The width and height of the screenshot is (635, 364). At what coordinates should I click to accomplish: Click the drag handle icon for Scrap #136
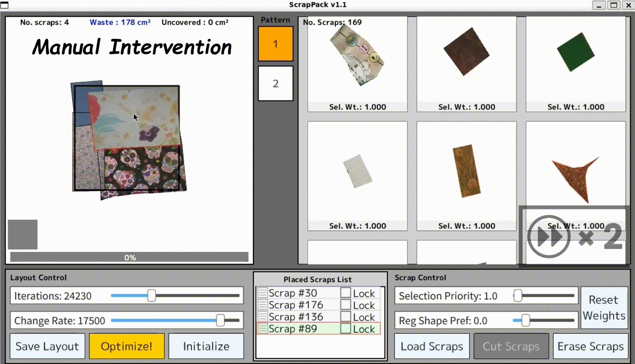point(262,317)
